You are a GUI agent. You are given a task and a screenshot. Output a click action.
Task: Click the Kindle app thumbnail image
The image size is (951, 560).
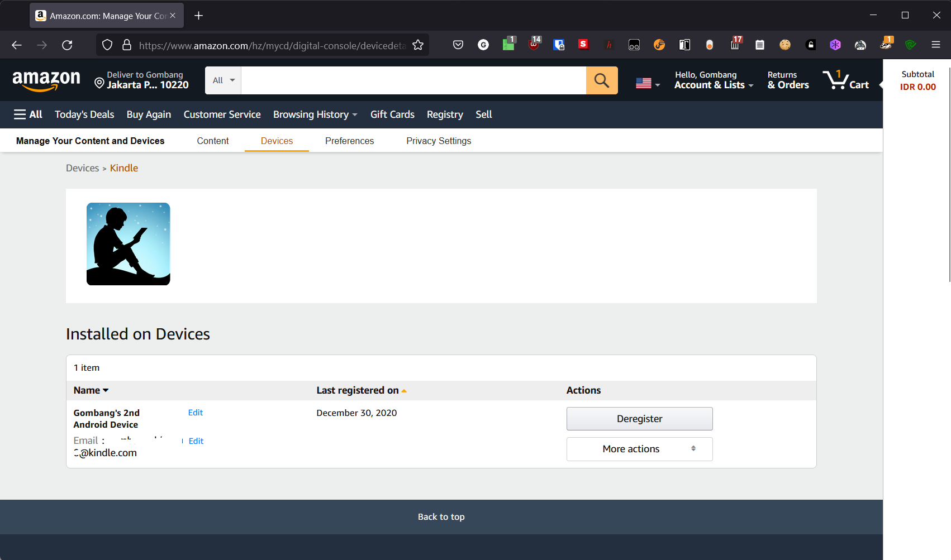point(129,244)
